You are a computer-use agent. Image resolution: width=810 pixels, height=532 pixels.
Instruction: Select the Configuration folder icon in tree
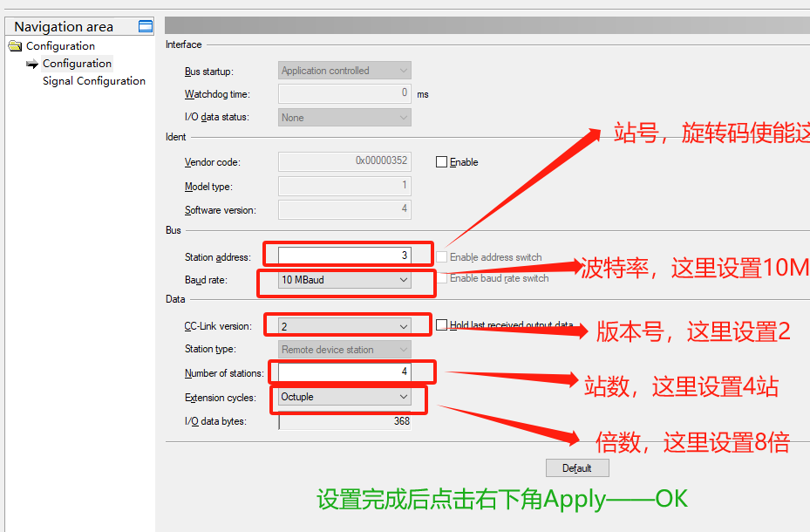coord(15,46)
